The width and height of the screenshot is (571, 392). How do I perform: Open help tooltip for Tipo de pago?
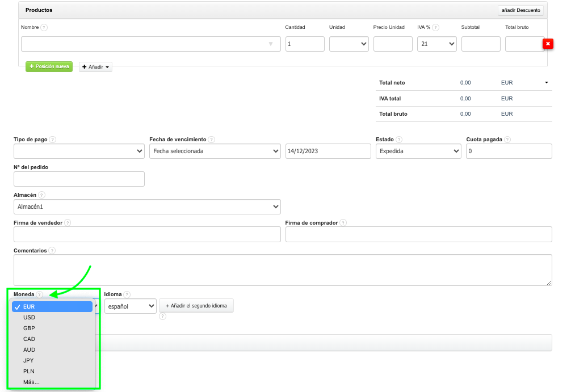click(53, 140)
